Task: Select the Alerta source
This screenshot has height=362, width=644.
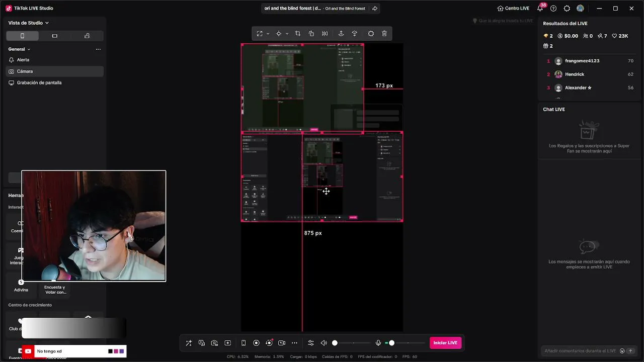Action: [55, 60]
